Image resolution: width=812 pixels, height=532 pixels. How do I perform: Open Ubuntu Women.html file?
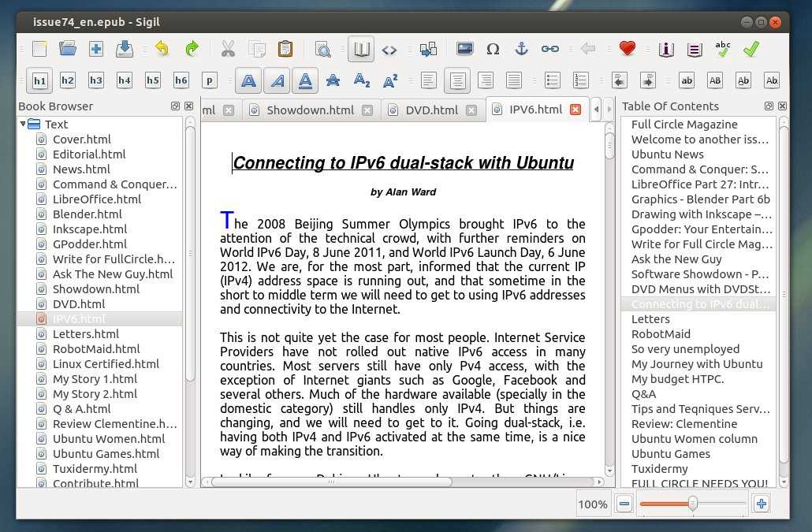[109, 439]
